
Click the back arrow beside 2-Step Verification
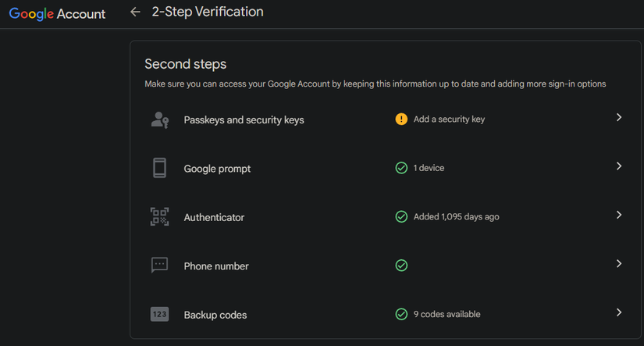tap(135, 12)
